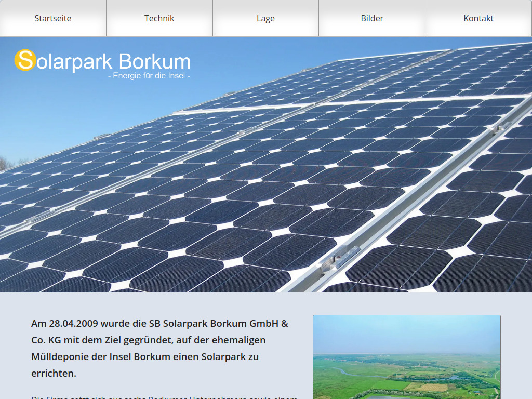The height and width of the screenshot is (399, 532).
Task: Click the bold founding date 28.04.2009
Action: point(74,324)
